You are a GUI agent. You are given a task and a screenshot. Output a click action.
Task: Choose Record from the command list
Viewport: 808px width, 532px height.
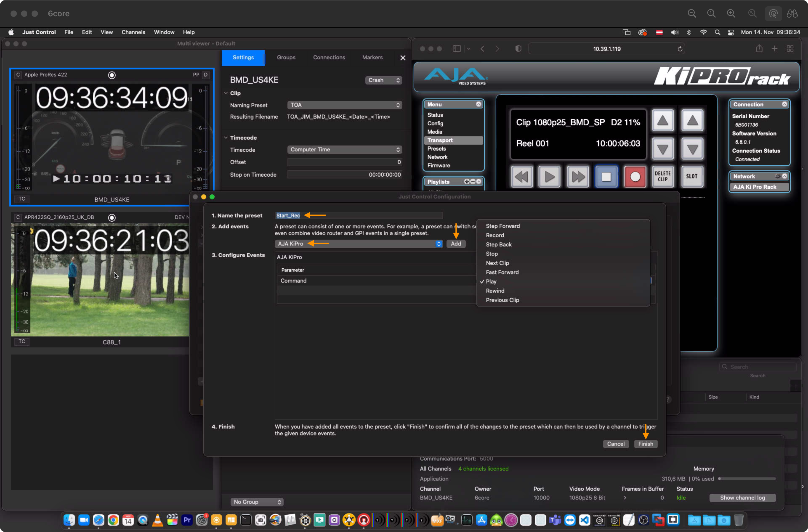pyautogui.click(x=563, y=235)
